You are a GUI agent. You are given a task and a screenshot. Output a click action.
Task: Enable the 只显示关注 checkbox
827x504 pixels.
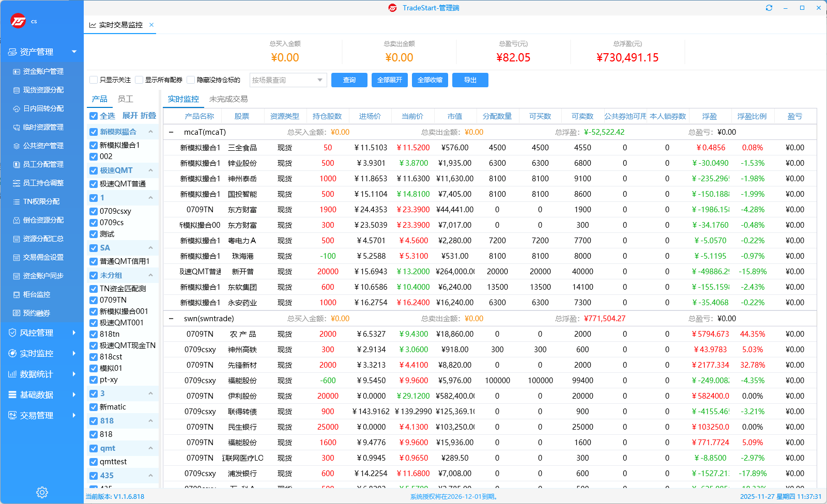94,80
